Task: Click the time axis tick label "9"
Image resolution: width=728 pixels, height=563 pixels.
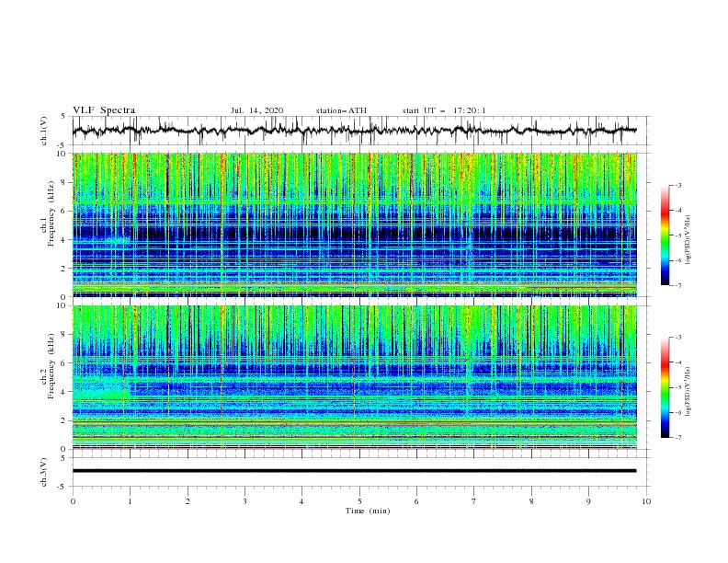Action: pos(588,501)
